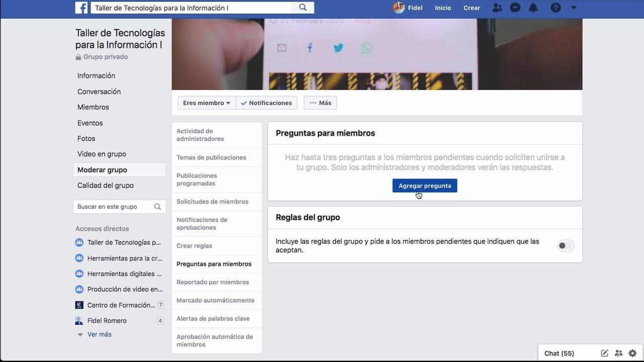Select 'Actividad de administradores' tab
The image size is (644, 362).
click(217, 135)
